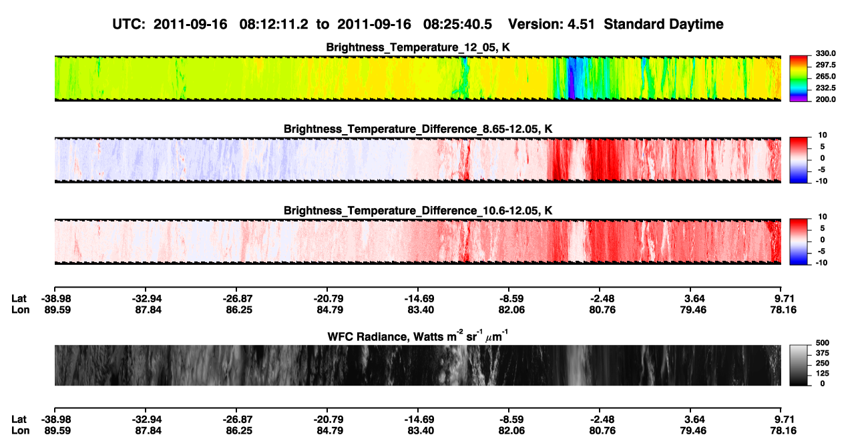Click the 'Brightness_Temperature_Difference_10.6-12.05, K' title

point(418,211)
